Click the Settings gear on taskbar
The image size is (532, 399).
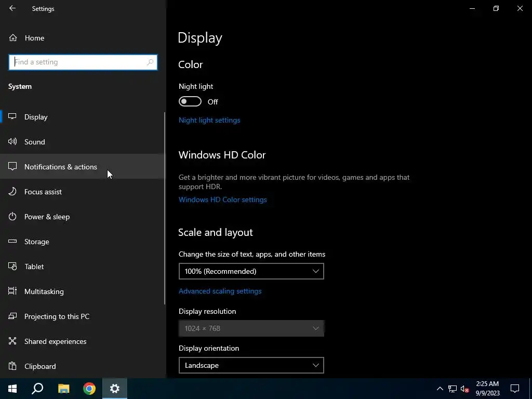115,389
